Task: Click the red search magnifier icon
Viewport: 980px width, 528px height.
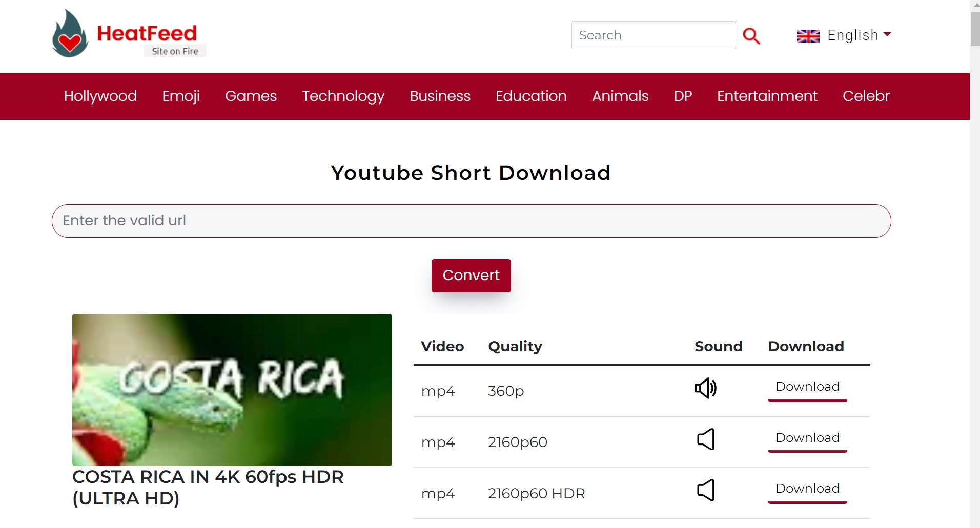Action: [751, 36]
